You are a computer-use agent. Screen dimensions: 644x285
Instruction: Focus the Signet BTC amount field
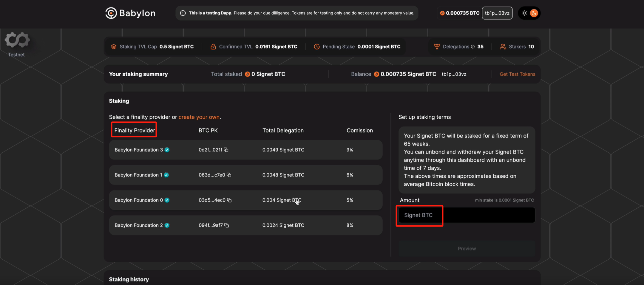point(467,215)
